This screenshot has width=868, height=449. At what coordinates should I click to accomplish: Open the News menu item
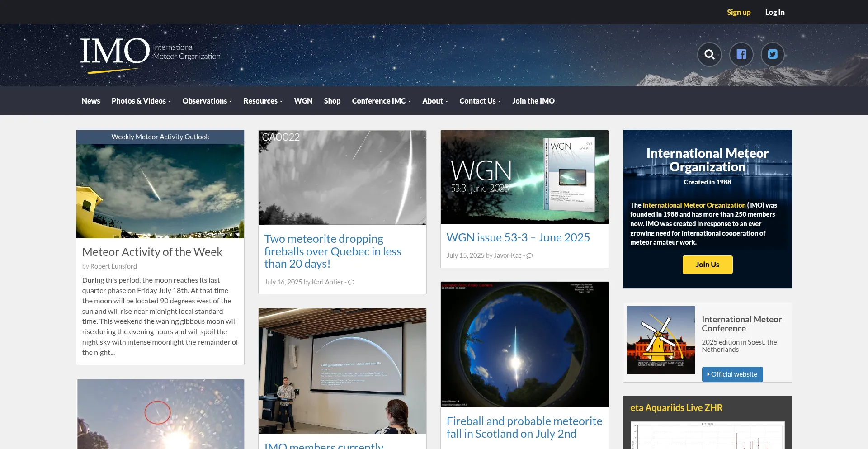pos(91,101)
